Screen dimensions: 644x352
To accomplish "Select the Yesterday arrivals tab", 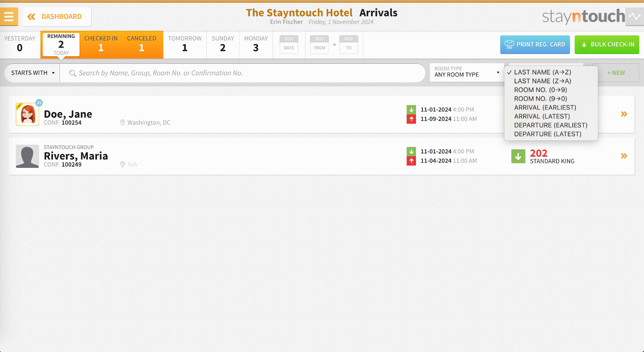I will pos(20,44).
